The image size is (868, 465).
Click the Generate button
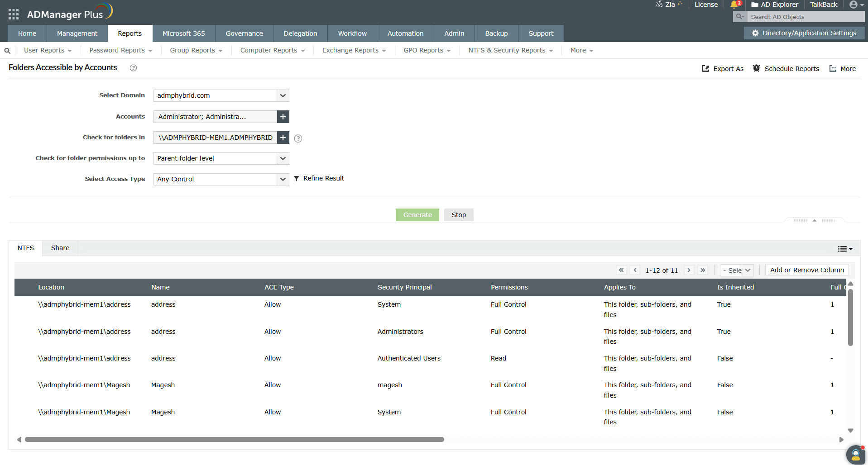point(417,215)
